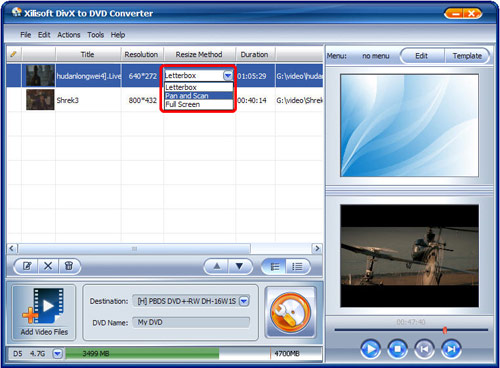Click the DVD Name input field
This screenshot has width=500, height=368.
(x=191, y=322)
